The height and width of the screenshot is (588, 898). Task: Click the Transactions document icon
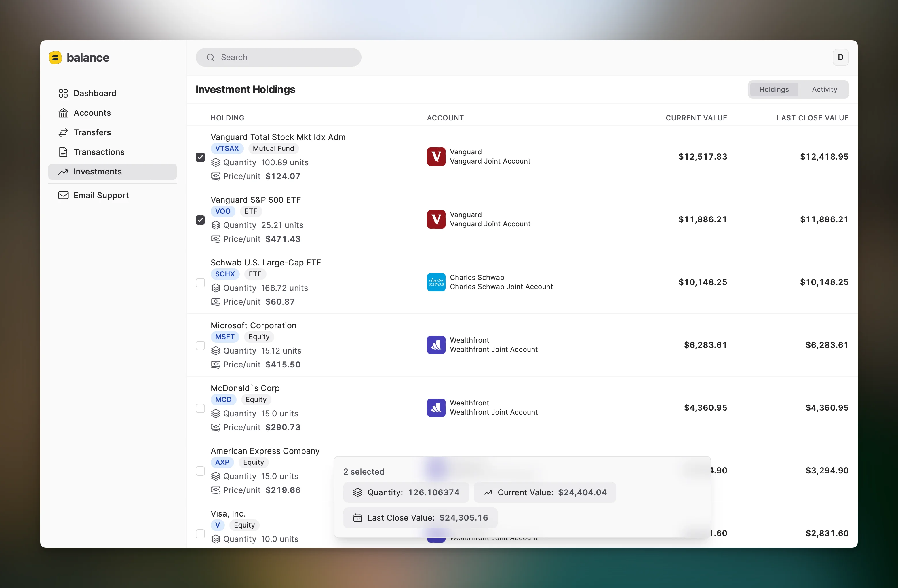pos(63,152)
